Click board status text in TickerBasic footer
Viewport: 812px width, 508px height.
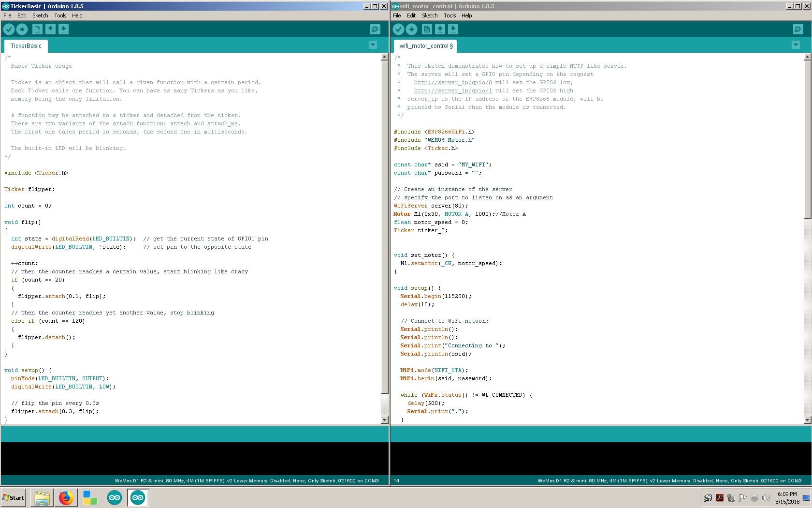246,481
